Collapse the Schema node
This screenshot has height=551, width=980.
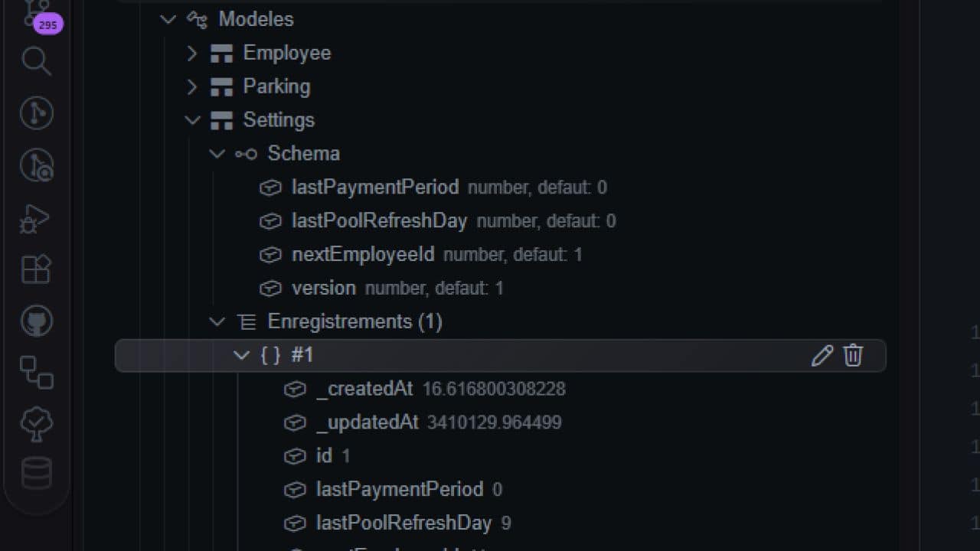[x=217, y=154]
